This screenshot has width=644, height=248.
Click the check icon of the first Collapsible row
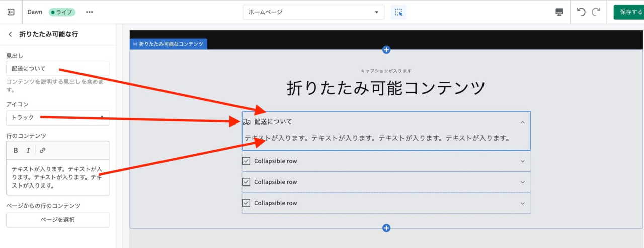click(246, 161)
